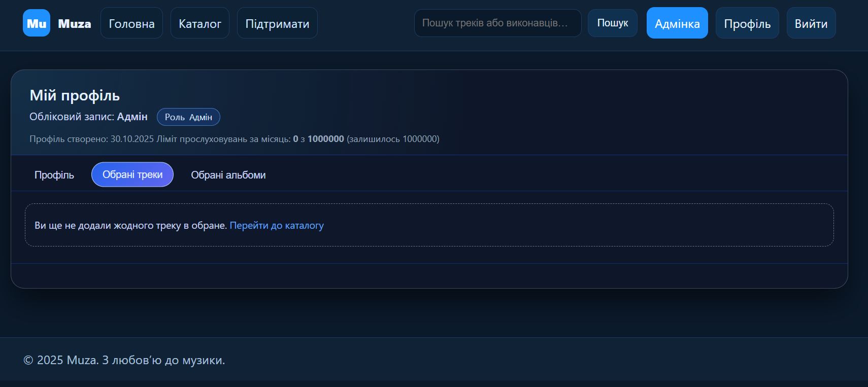Focus the track or artist search field
Image resolution: width=868 pixels, height=387 pixels.
click(498, 23)
